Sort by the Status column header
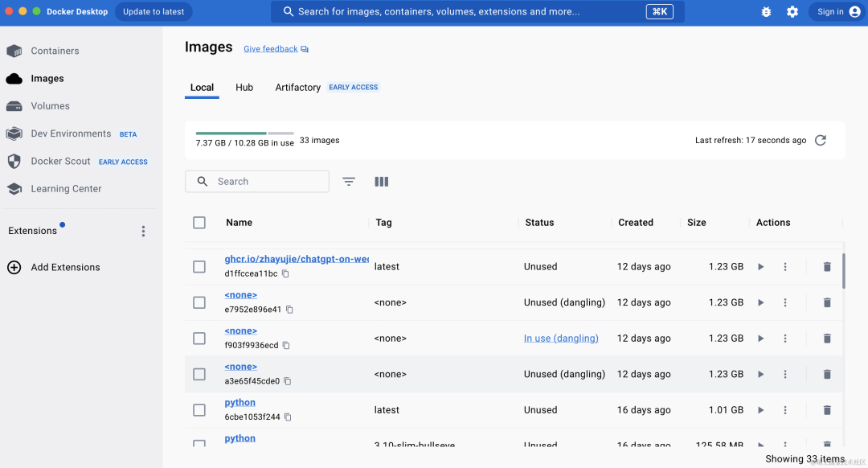The image size is (868, 468). [539, 223]
